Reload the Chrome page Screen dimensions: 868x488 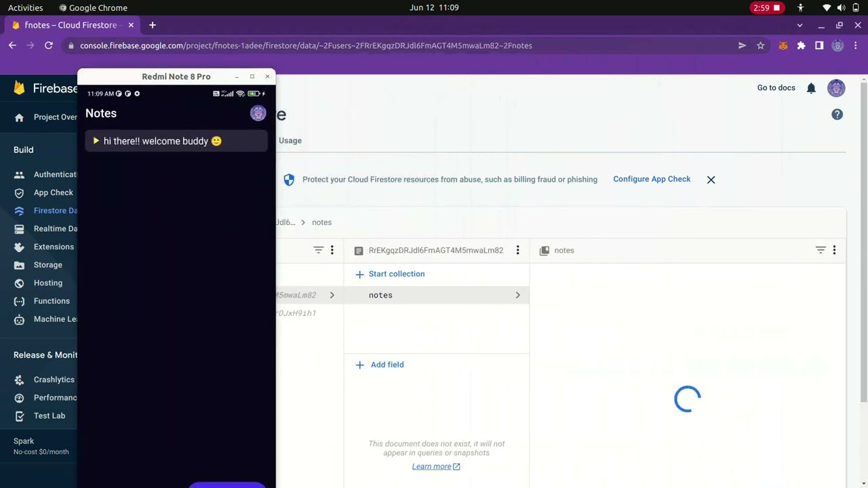(x=48, y=45)
